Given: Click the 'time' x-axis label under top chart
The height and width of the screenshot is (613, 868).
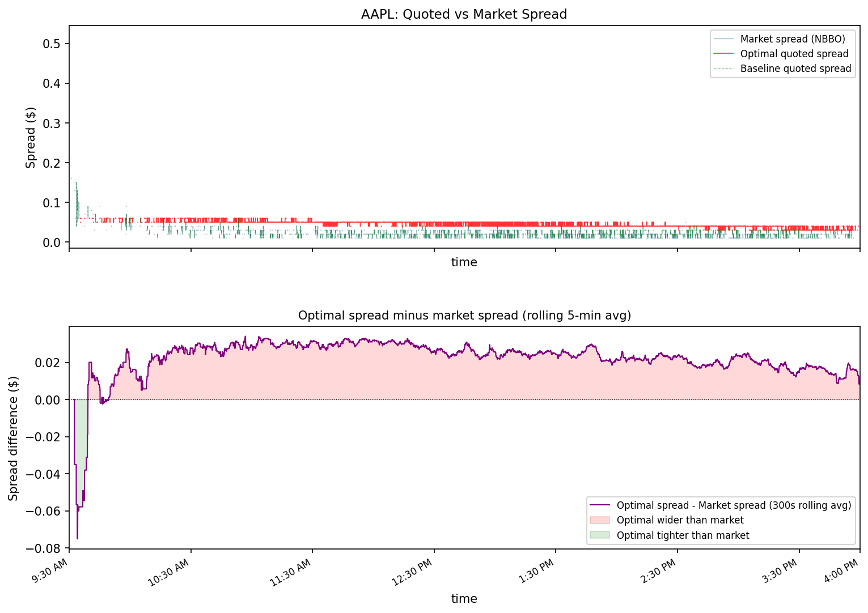Looking at the screenshot, I should [x=464, y=262].
